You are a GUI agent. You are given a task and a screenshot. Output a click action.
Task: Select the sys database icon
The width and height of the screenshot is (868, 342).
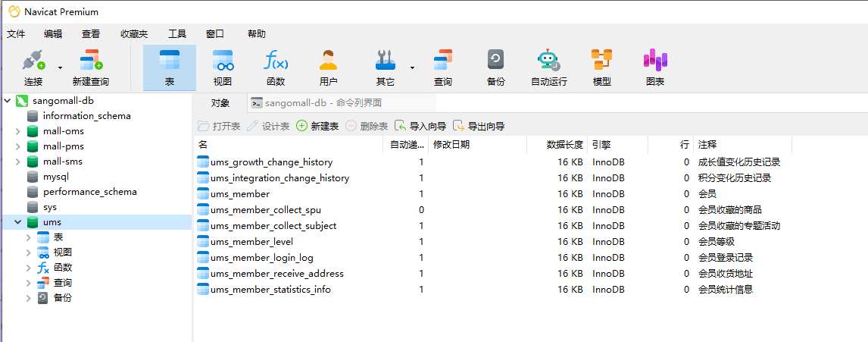tap(33, 207)
